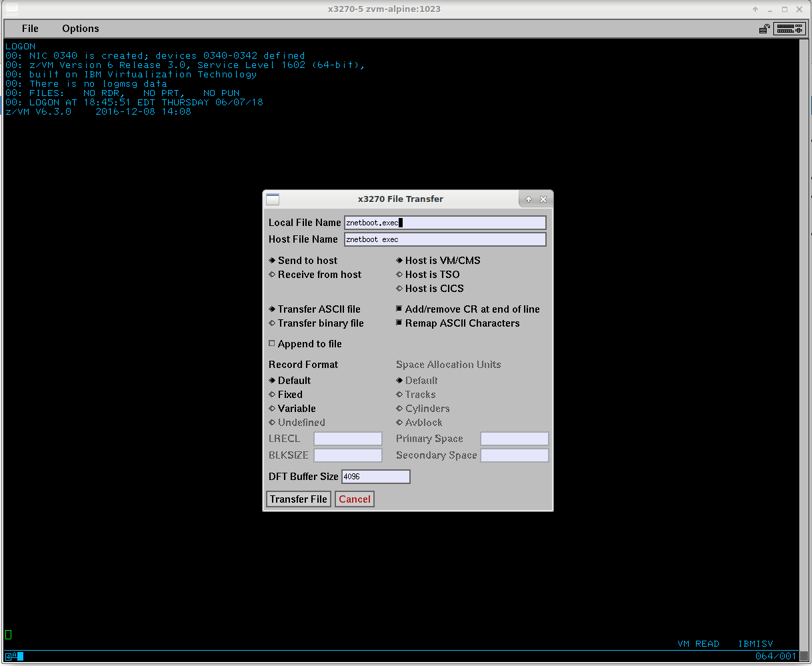This screenshot has height=666, width=812.
Task: Select Cylinders allocation units
Action: coord(423,409)
